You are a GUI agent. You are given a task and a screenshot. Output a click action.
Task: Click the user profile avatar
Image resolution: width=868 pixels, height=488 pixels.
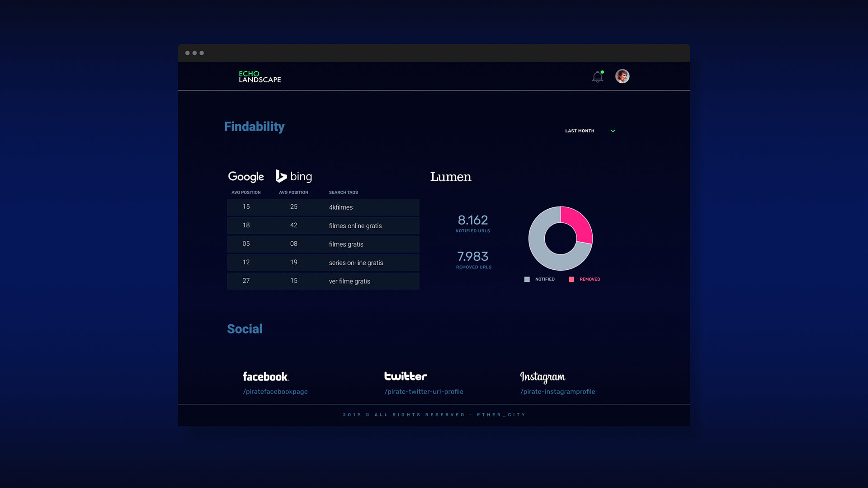(622, 76)
